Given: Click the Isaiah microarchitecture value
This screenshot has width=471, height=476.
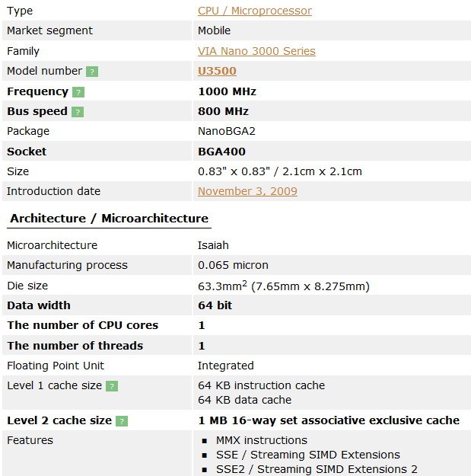Looking at the screenshot, I should (213, 245).
